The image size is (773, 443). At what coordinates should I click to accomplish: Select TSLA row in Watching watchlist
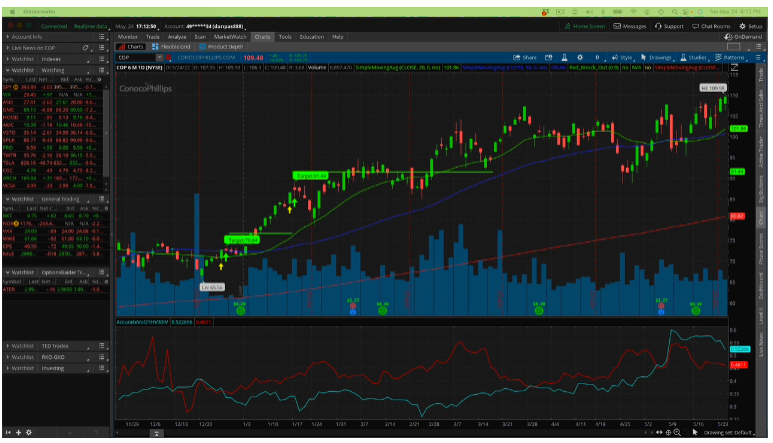pyautogui.click(x=53, y=163)
